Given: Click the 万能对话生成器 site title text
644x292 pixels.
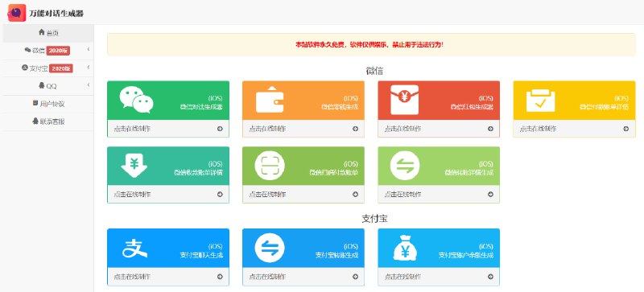Looking at the screenshot, I should (x=56, y=13).
